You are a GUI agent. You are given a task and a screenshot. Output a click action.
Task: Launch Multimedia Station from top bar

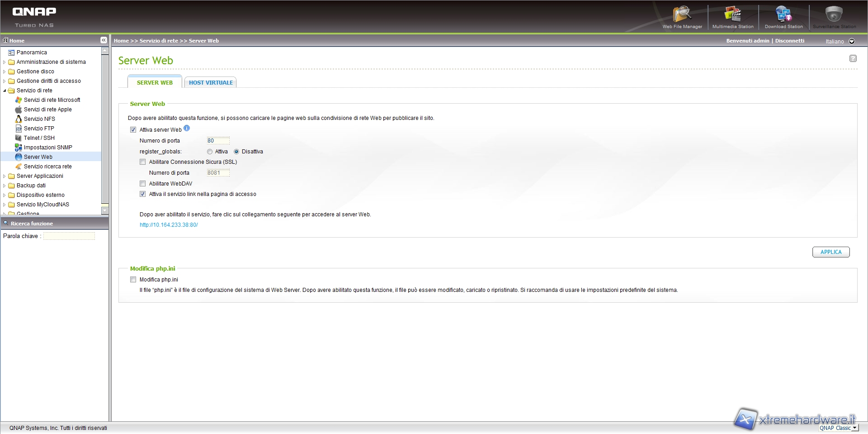pyautogui.click(x=732, y=17)
